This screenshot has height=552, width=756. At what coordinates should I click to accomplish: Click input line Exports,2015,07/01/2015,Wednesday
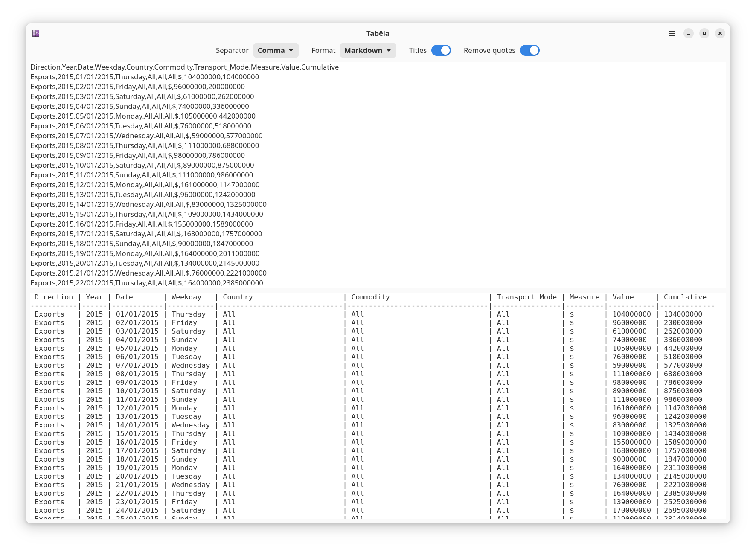click(x=146, y=136)
